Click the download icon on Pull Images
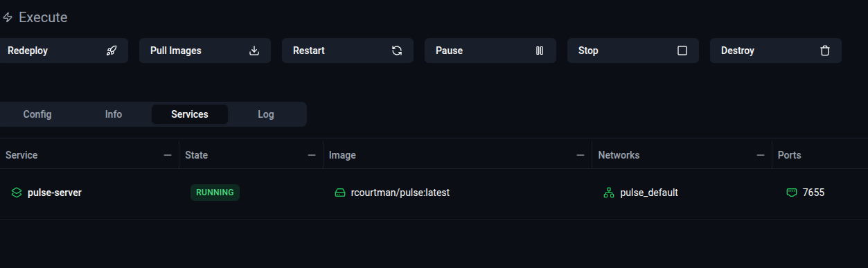 (254, 51)
